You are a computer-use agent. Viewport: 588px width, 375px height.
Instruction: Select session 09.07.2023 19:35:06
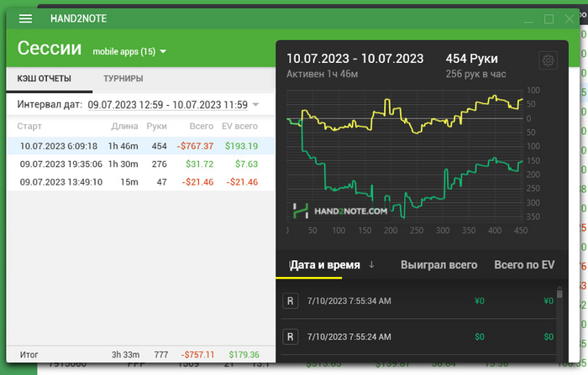[x=140, y=164]
